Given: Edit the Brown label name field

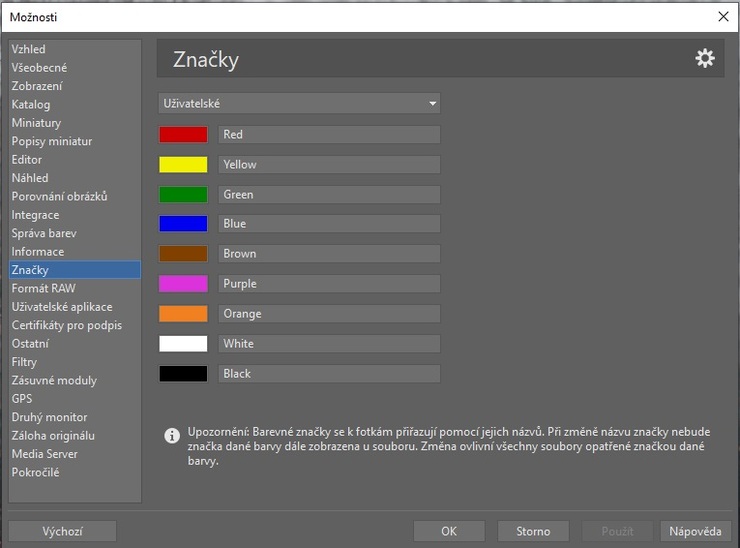Looking at the screenshot, I should click(x=329, y=254).
